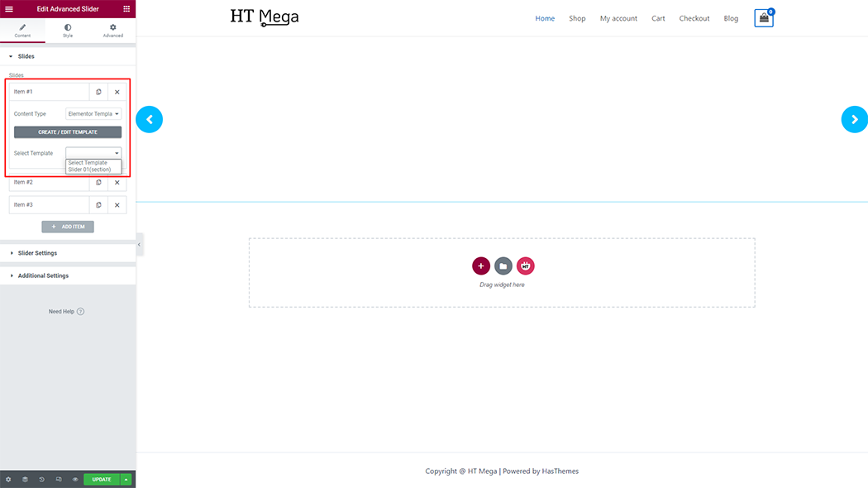Open the My account menu link
868x488 pixels.
(x=618, y=18)
